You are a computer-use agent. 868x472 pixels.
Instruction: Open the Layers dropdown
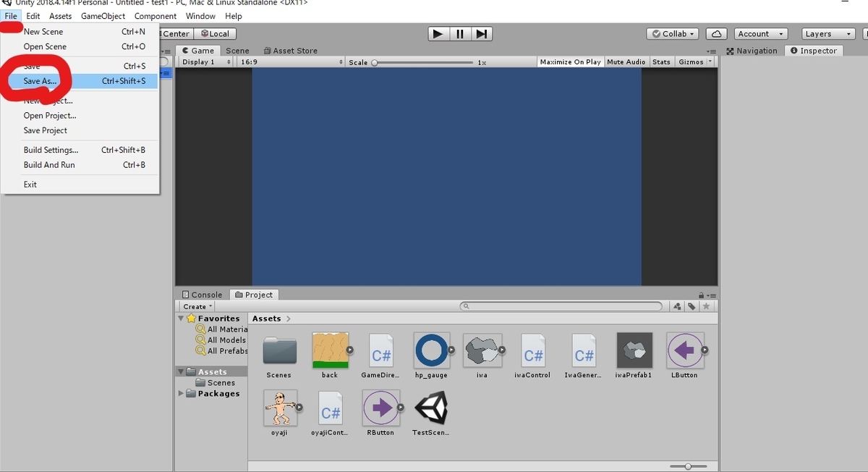(x=827, y=34)
